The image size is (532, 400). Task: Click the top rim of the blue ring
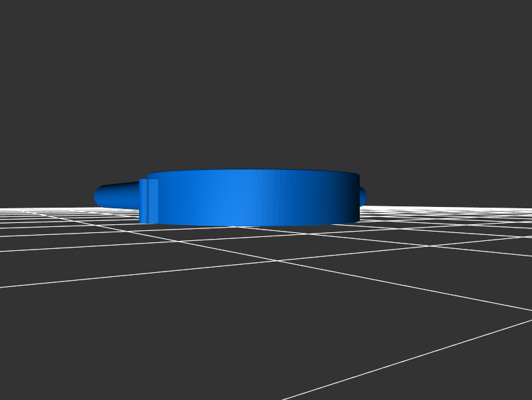click(x=253, y=174)
